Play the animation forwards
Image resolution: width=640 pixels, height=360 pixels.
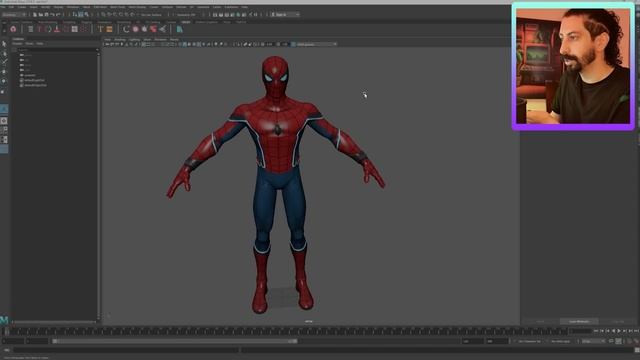pos(619,331)
